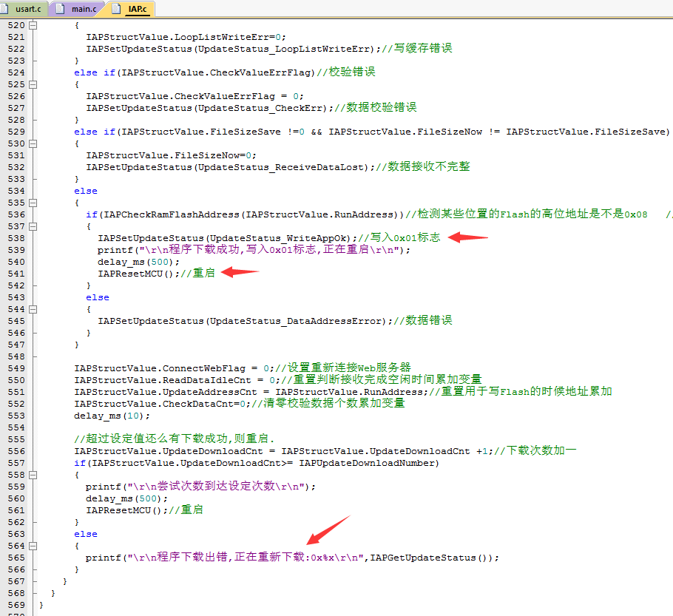The height and width of the screenshot is (616, 673).
Task: Click line number 541
Action: click(x=16, y=274)
